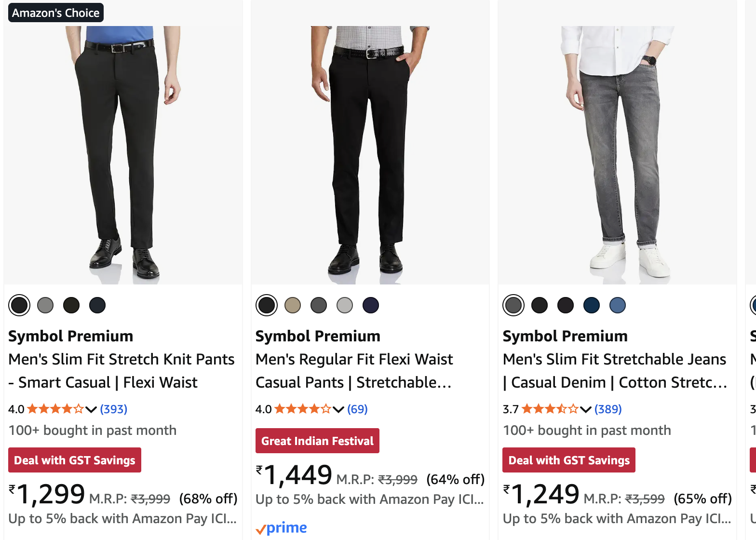
Task: Click the Amazon's Choice badge
Action: [x=56, y=13]
